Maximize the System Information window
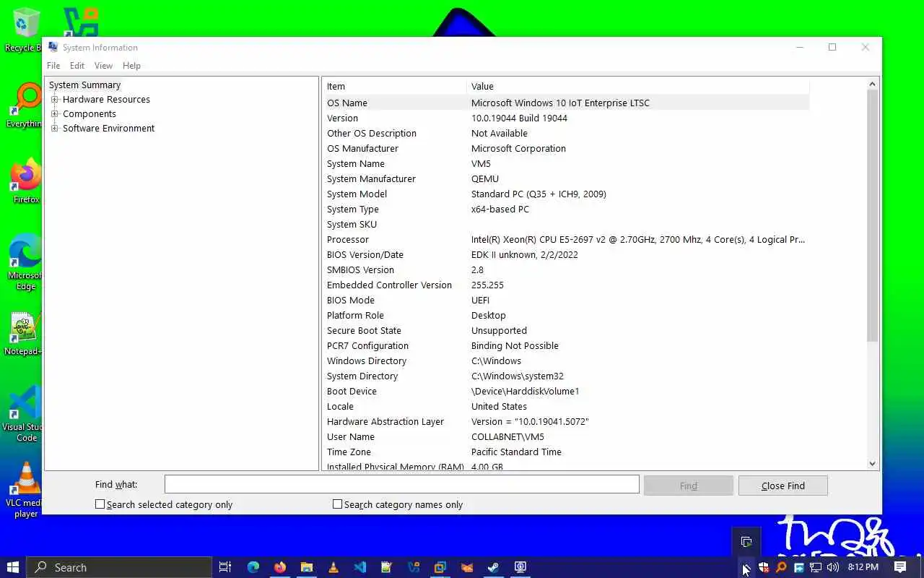The height and width of the screenshot is (578, 924). point(832,47)
